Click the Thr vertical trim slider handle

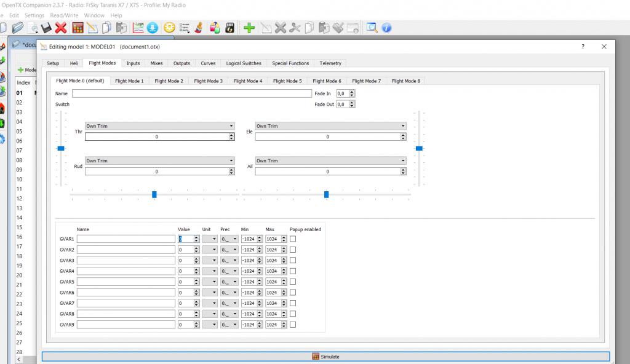[61, 148]
